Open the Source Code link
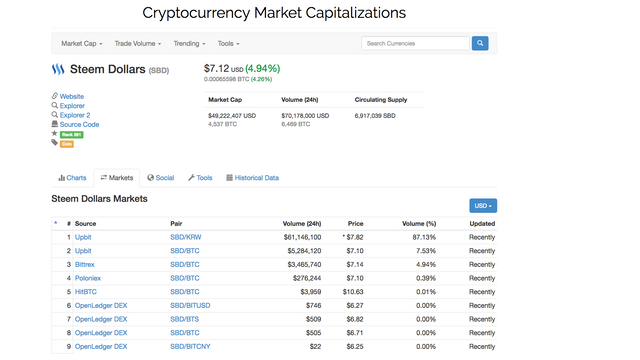Screen dimensions: 640x360 coord(80,124)
